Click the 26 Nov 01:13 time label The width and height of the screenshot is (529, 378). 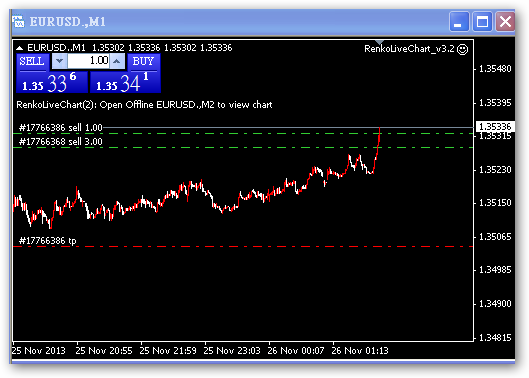(360, 351)
